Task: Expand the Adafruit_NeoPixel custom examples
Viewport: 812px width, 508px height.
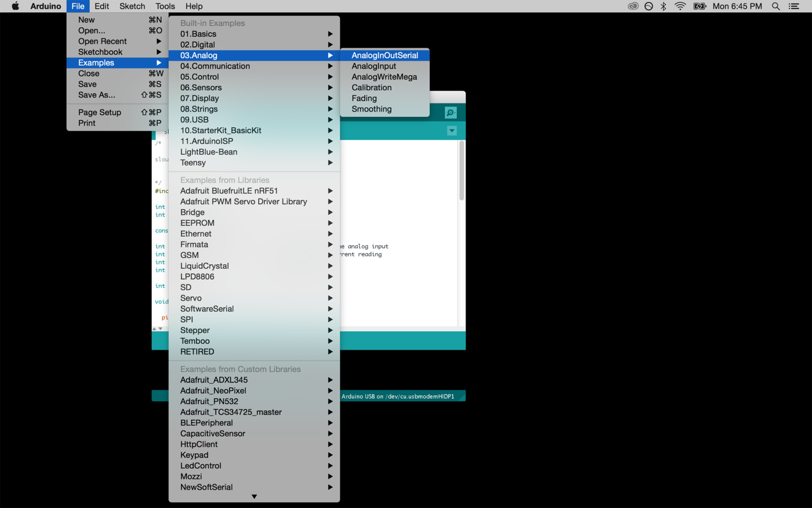Action: 254,391
